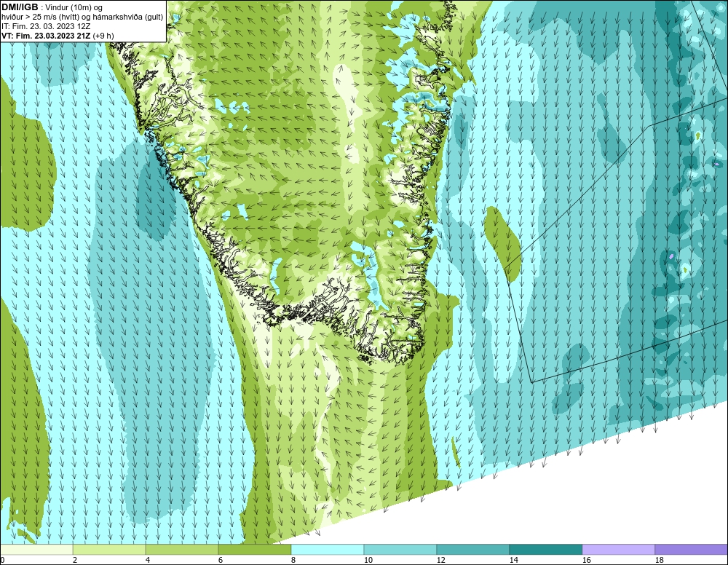
Task: Click the DMI/IGB title text
Action: pyautogui.click(x=20, y=7)
